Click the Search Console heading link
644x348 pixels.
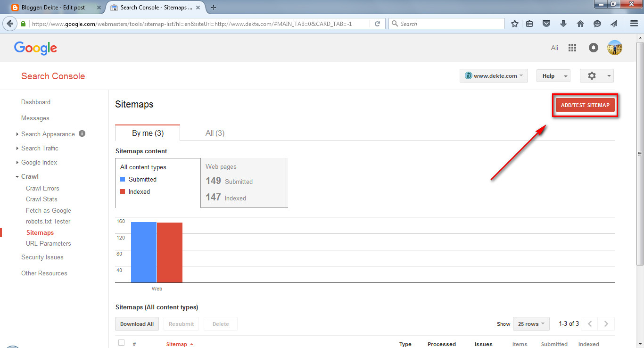pyautogui.click(x=53, y=76)
